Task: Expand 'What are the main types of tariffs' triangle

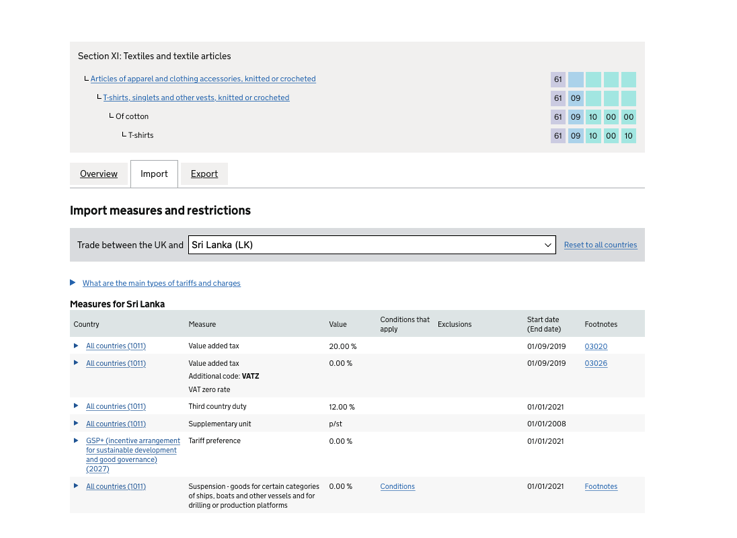Action: [x=73, y=282]
